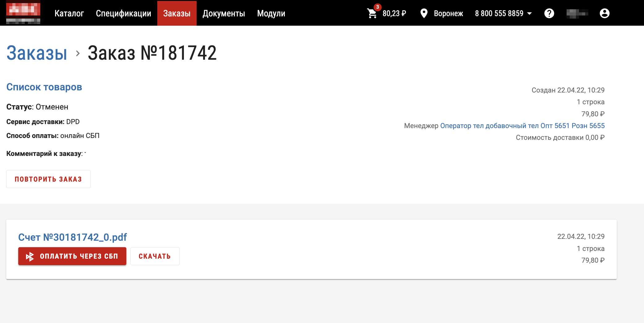Screen dimensions: 644x323
Task: Go to Спецификации section
Action: [124, 13]
